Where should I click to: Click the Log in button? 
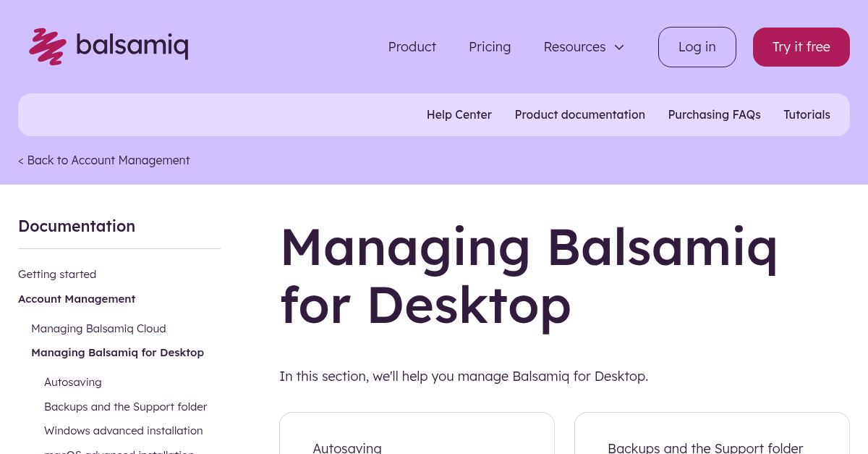(x=697, y=46)
